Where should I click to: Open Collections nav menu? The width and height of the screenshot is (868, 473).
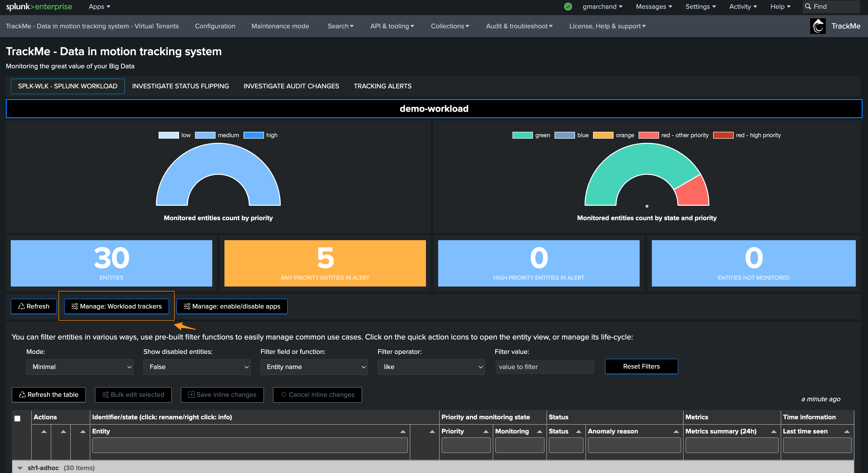click(450, 26)
